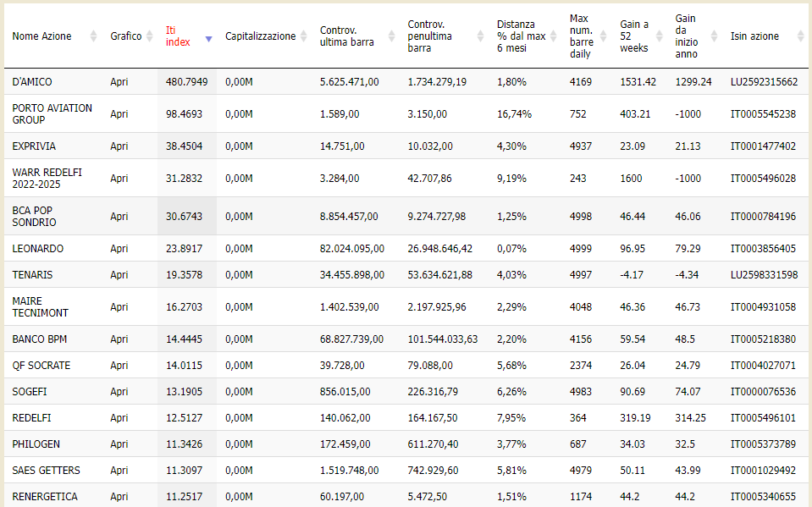Click sort arrows beside Capitalizzazione header
The height and width of the screenshot is (507, 812).
pos(303,36)
